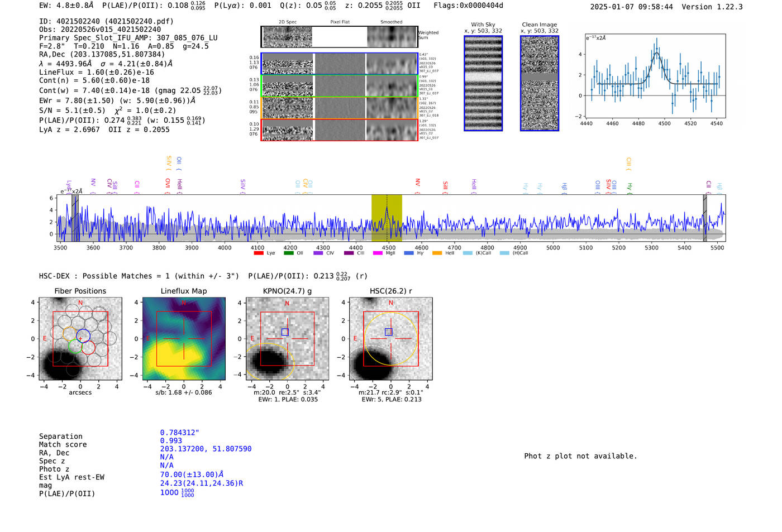Click the LineFlux = 1.60(±0.26)e-16 value
The height and width of the screenshot is (532, 782).
point(97,72)
